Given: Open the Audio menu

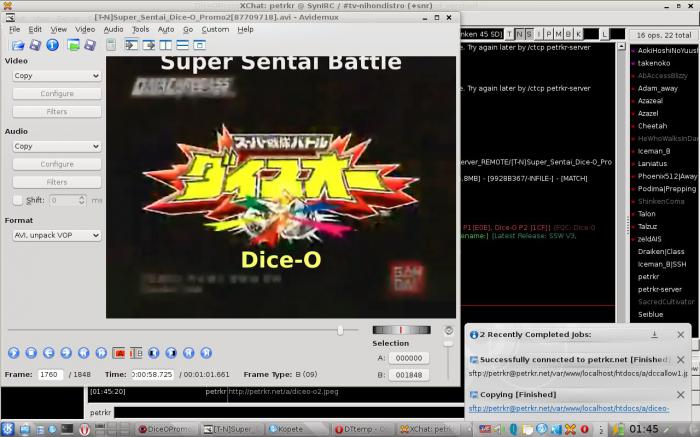Looking at the screenshot, I should [x=113, y=29].
